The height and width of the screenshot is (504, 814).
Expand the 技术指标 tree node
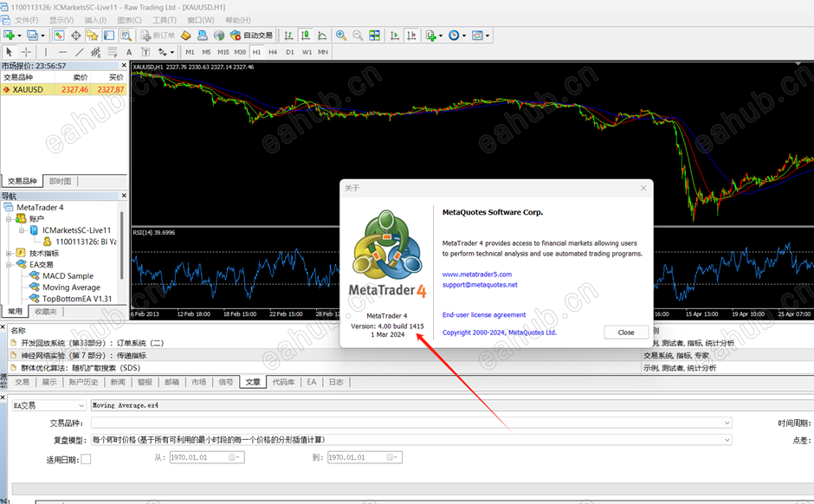tap(9, 253)
